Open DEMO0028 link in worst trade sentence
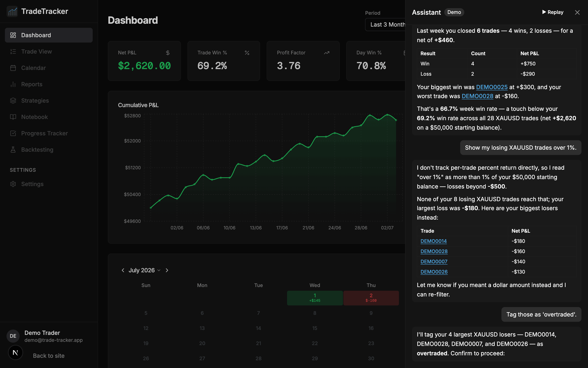Screen dimensions: 588x368 pyautogui.click(x=478, y=96)
